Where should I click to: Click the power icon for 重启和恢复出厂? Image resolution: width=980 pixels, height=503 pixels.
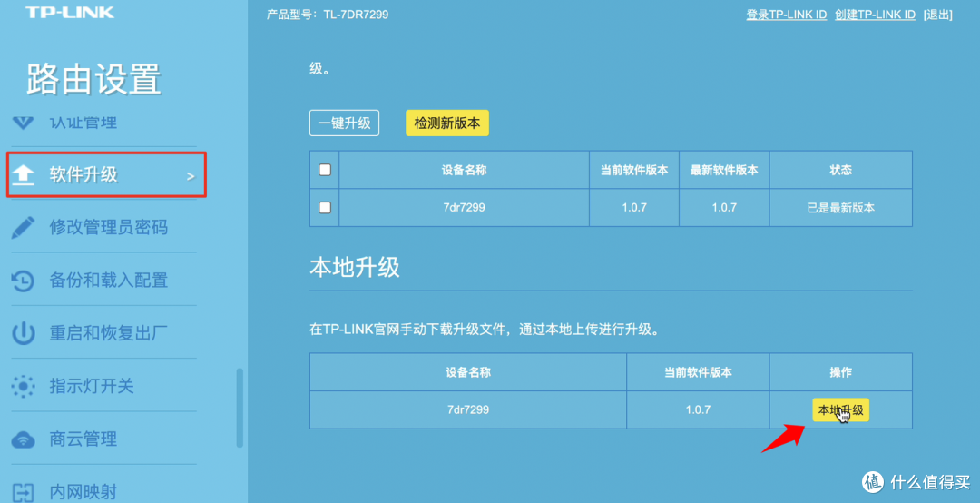point(23,333)
